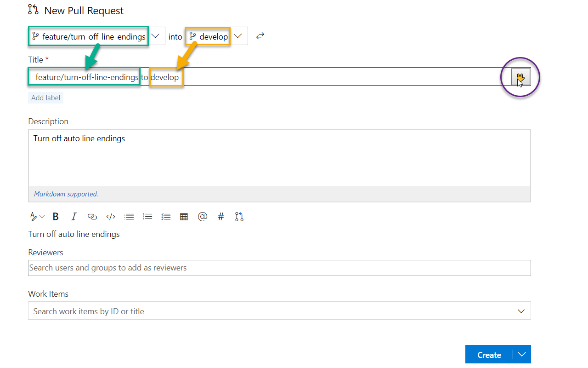Open the text style format dropdown
The image size is (588, 368).
(x=37, y=216)
